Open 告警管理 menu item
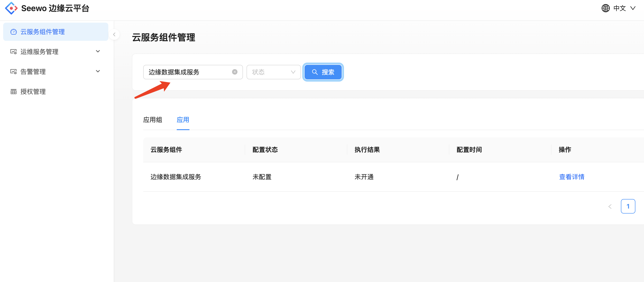 [56, 71]
